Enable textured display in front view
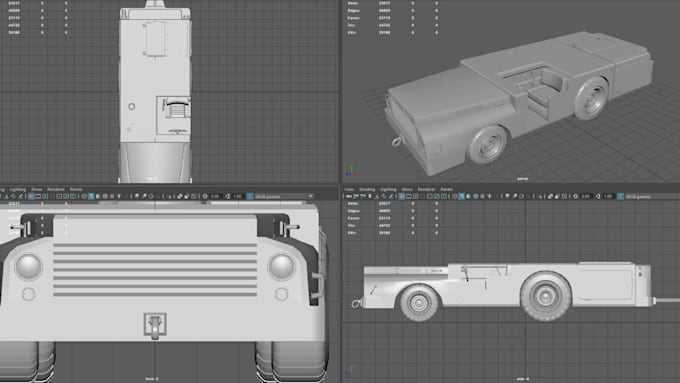Screen dimensions: 680x383 coord(112,196)
